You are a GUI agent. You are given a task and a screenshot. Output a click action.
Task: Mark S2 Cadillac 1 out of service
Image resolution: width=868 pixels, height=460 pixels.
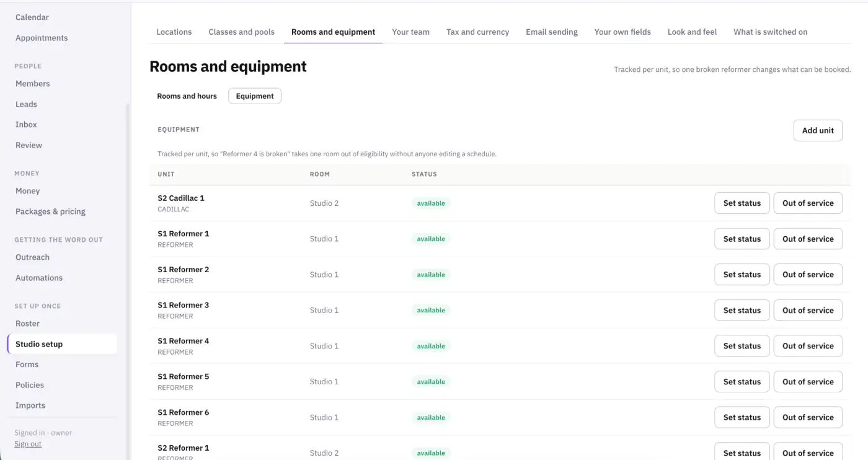[808, 203]
